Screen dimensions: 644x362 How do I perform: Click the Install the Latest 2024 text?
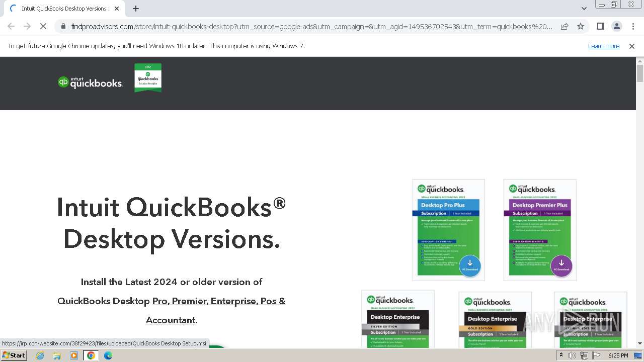click(172, 282)
